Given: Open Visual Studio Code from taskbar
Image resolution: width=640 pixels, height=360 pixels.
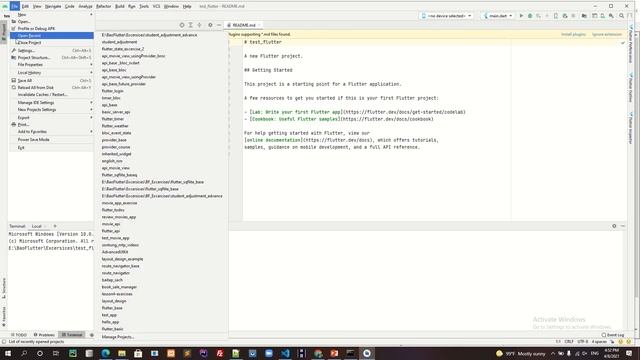Looking at the screenshot, I should 285,353.
